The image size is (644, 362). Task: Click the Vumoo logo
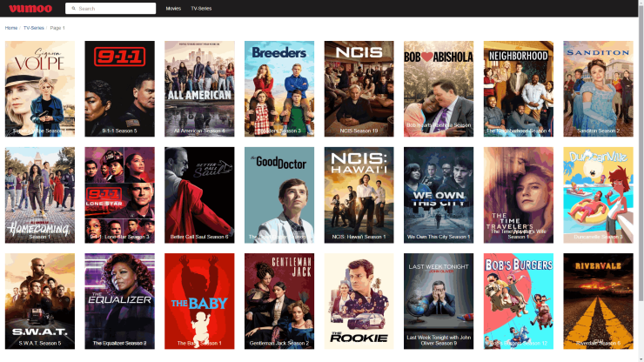pyautogui.click(x=30, y=8)
